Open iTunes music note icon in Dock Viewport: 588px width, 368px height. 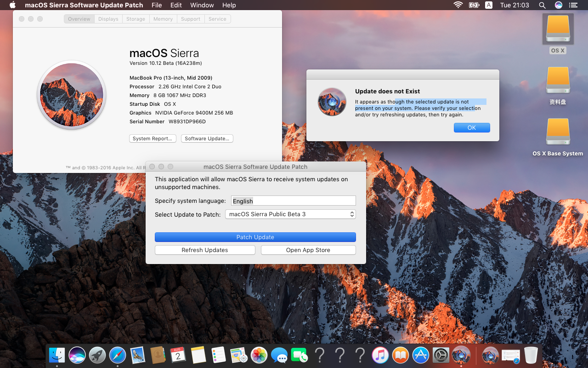pos(380,355)
